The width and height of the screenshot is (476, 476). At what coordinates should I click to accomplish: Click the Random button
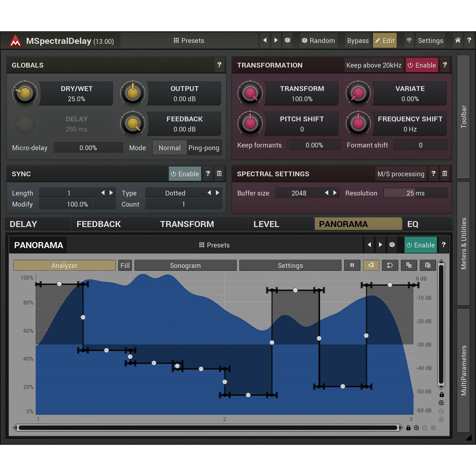(x=318, y=40)
